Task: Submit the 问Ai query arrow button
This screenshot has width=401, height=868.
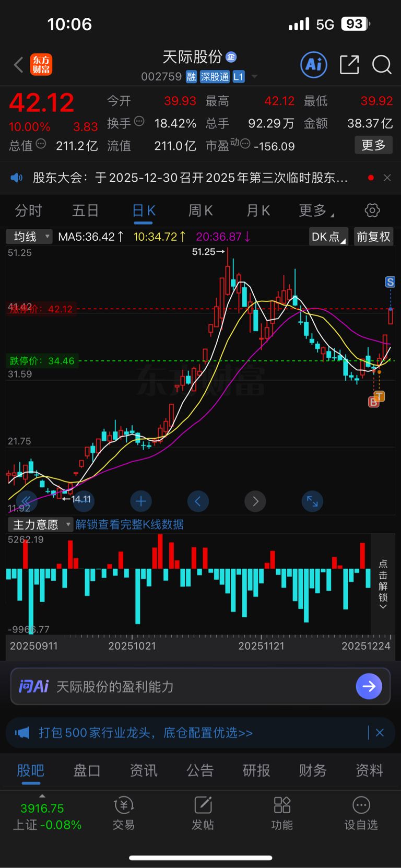Action: pos(369,686)
